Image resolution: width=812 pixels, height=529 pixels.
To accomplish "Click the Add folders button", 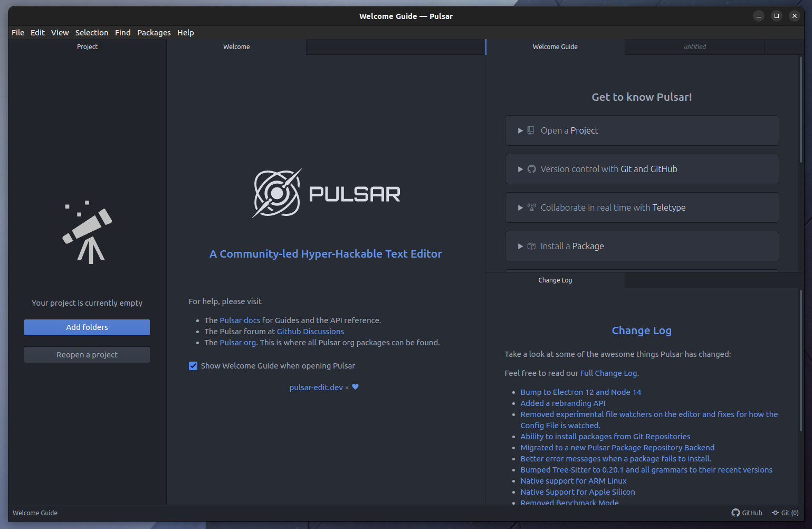I will pyautogui.click(x=87, y=327).
